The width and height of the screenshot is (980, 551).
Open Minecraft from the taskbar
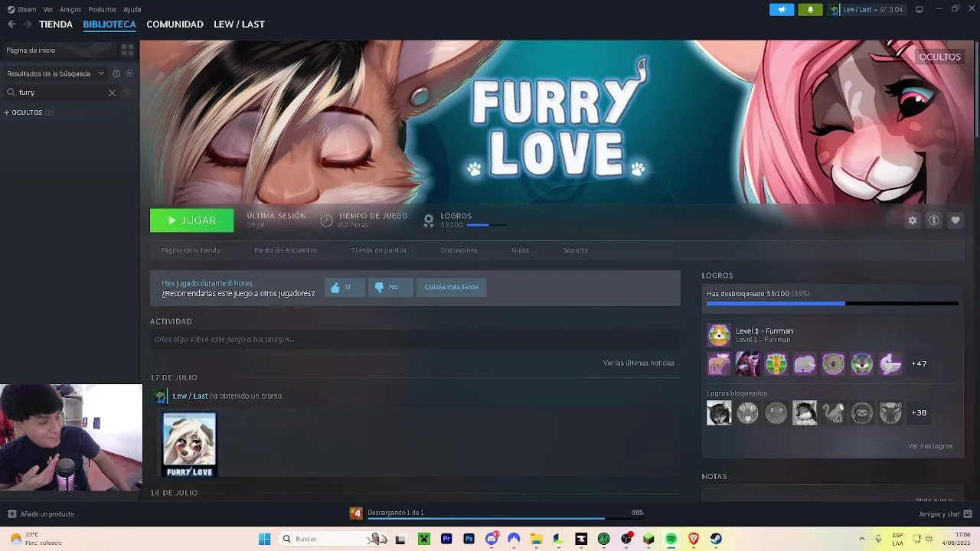click(423, 539)
